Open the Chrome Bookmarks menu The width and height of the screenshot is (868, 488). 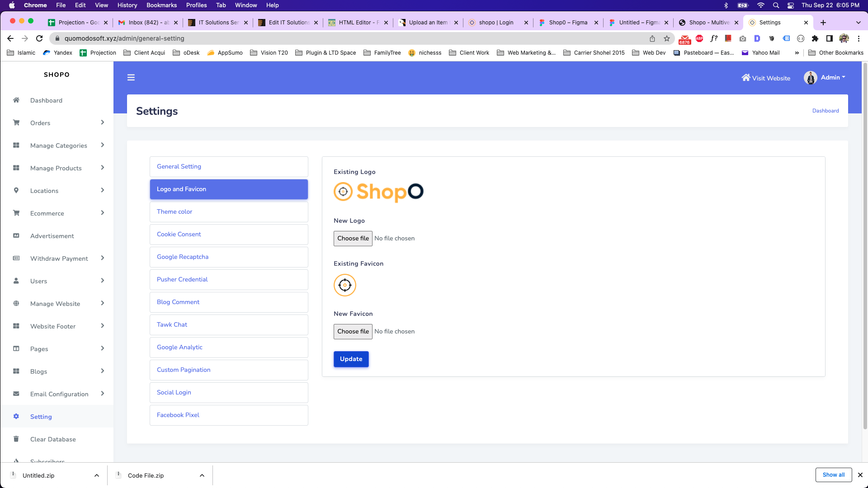161,5
